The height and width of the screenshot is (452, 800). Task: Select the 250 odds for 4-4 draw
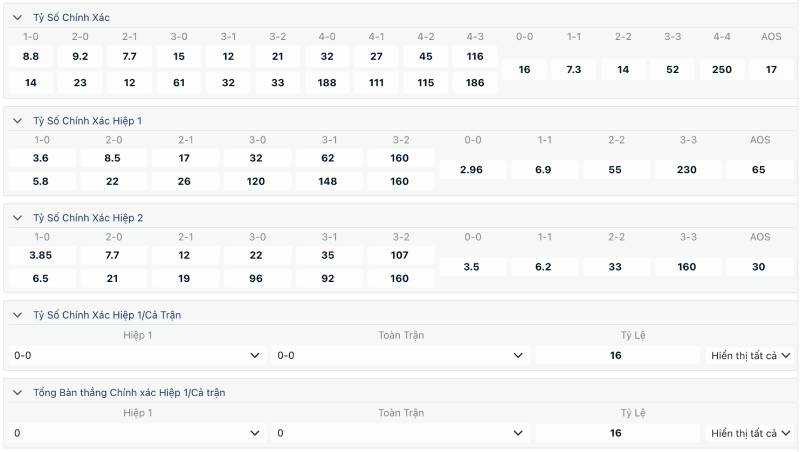(x=722, y=70)
